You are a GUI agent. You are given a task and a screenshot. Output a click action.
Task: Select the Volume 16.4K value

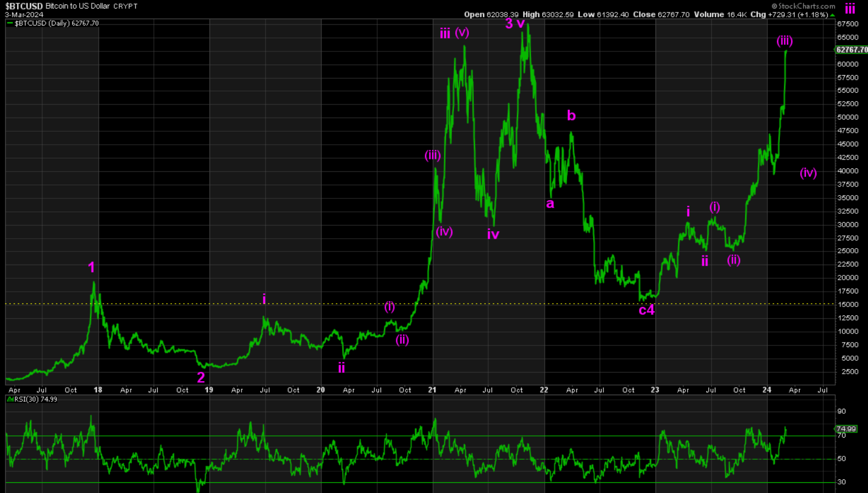tap(720, 15)
